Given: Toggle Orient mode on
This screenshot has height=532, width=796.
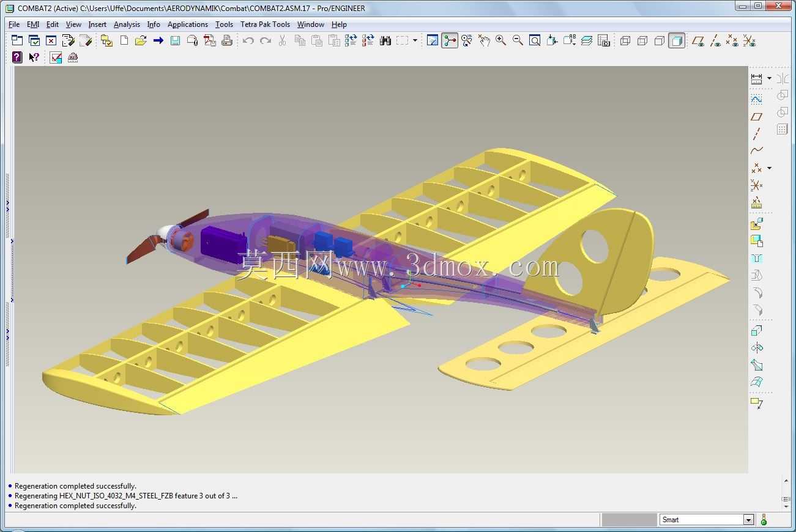Looking at the screenshot, I should point(467,40).
